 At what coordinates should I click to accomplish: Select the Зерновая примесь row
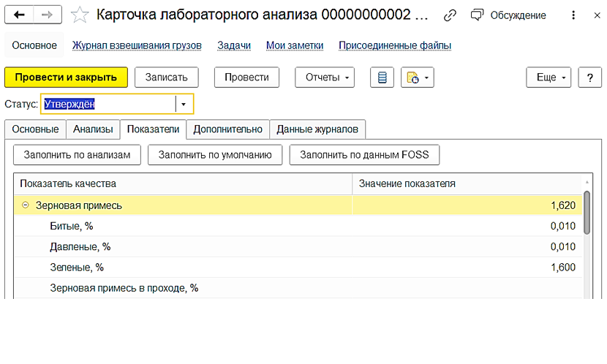coord(298,205)
